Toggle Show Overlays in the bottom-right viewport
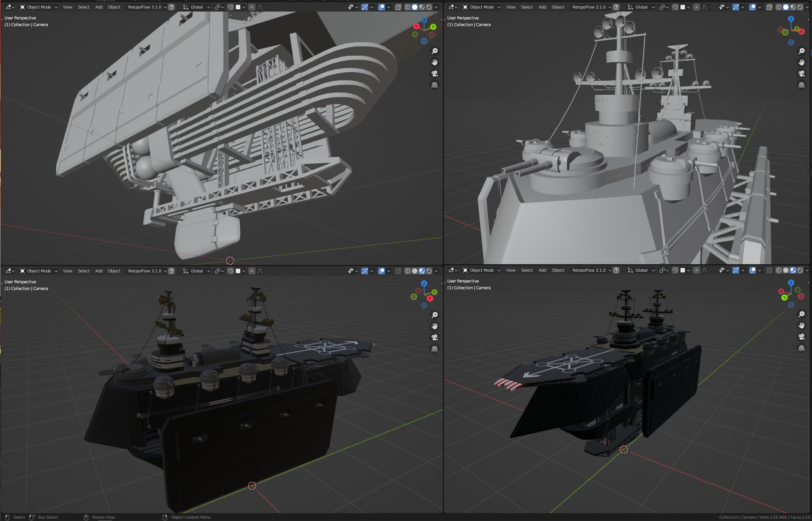 pyautogui.click(x=752, y=270)
